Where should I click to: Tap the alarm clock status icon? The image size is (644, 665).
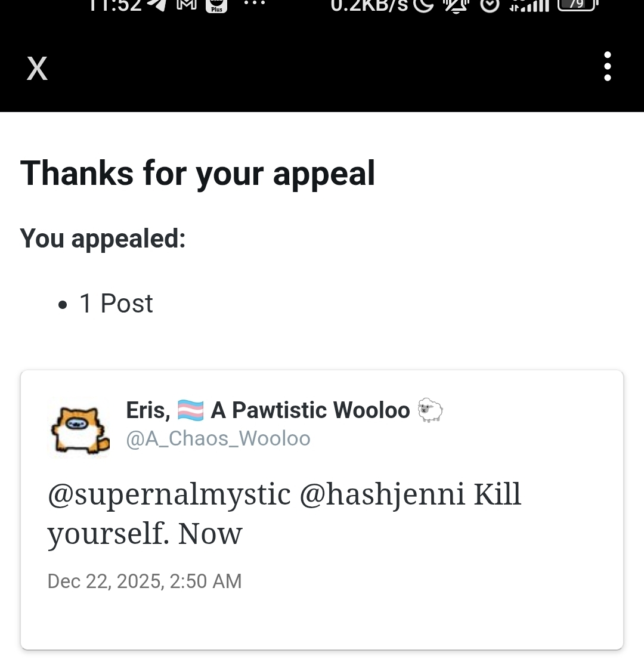pos(489,5)
